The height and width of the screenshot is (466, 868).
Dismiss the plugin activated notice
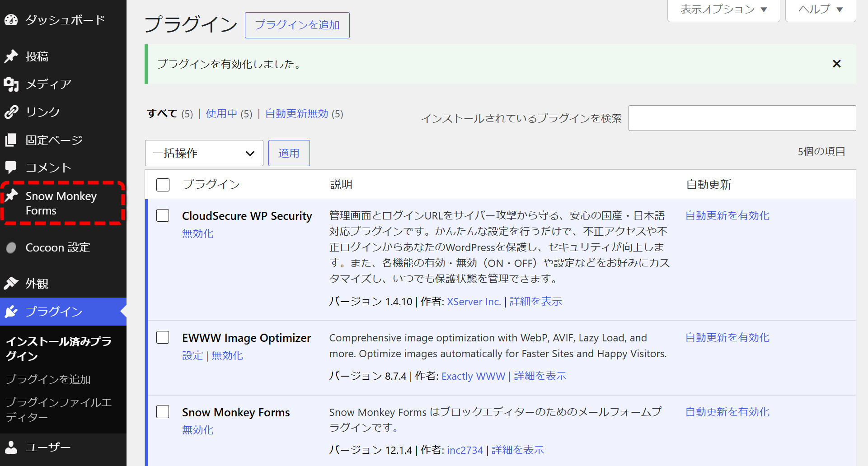pyautogui.click(x=837, y=64)
